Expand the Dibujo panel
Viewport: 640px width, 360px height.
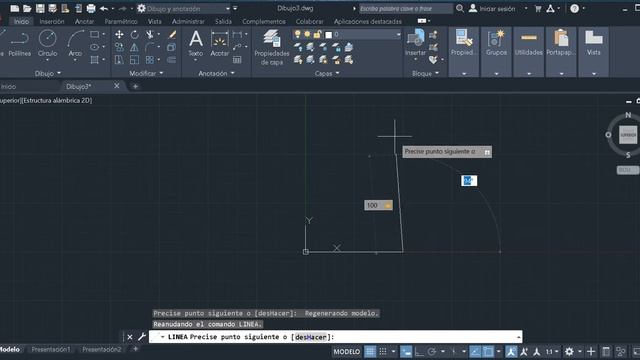pos(48,73)
